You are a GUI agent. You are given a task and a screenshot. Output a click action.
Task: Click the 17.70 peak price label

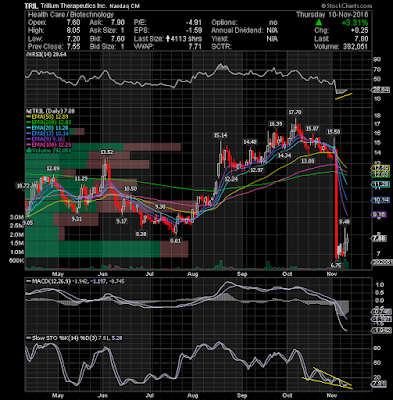(295, 112)
